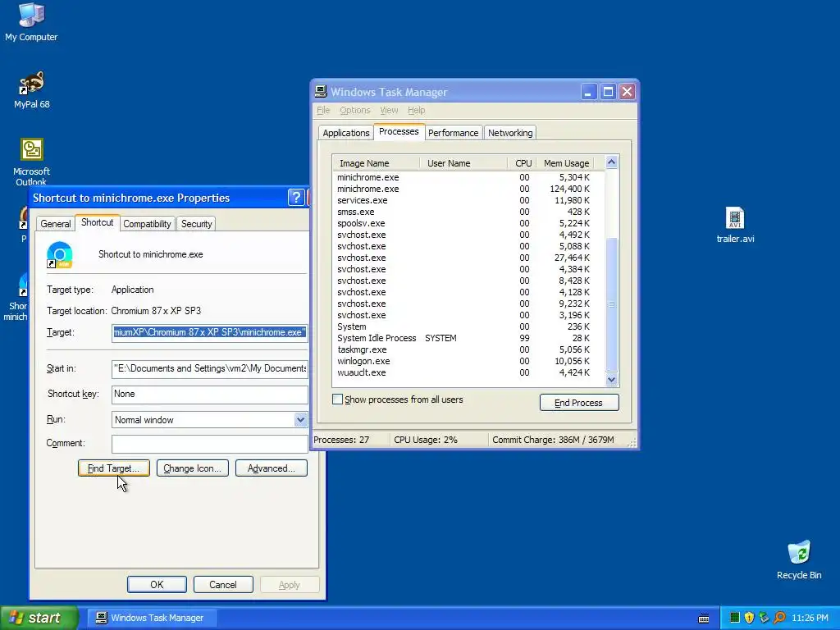This screenshot has height=630, width=840.
Task: Click Change Icon button
Action: point(192,468)
